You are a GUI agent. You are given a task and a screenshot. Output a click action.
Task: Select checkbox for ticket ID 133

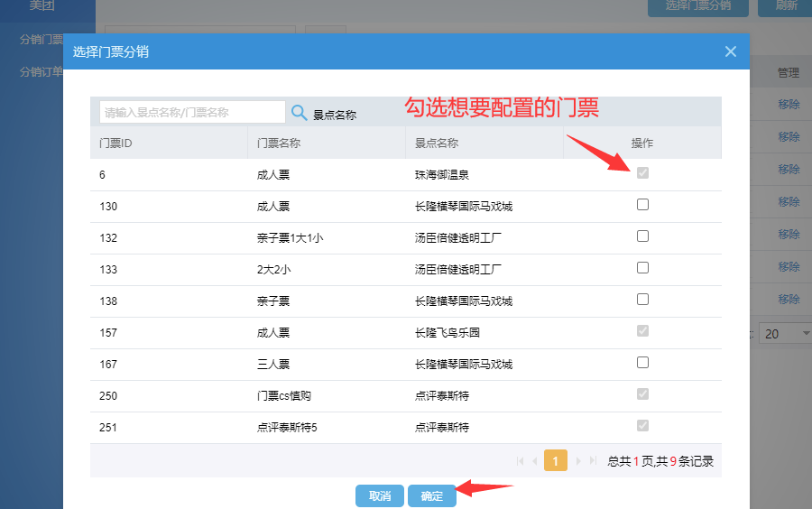642,268
